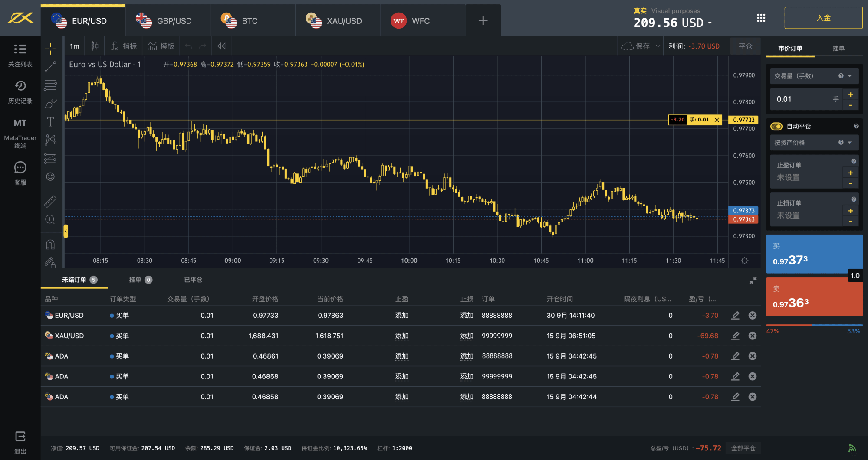
Task: Expand the account balance USD dropdown
Action: [x=710, y=23]
